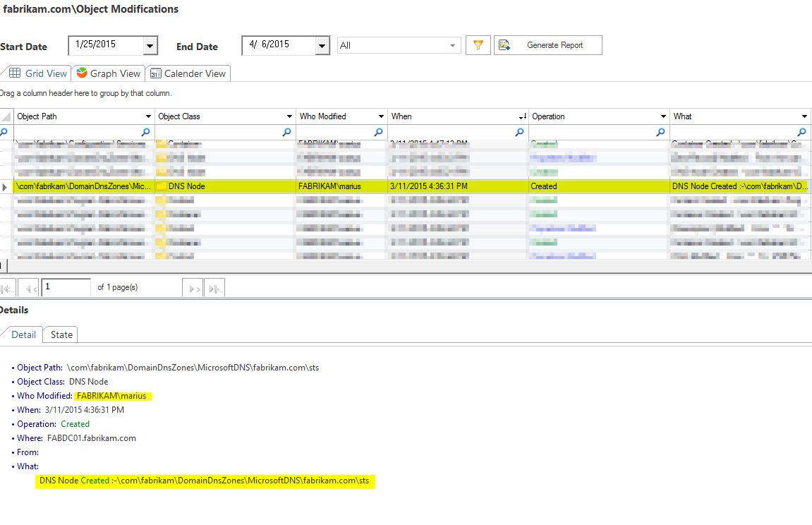Click the Generate Report button
Viewport: 812px width, 525px height.
(x=548, y=45)
